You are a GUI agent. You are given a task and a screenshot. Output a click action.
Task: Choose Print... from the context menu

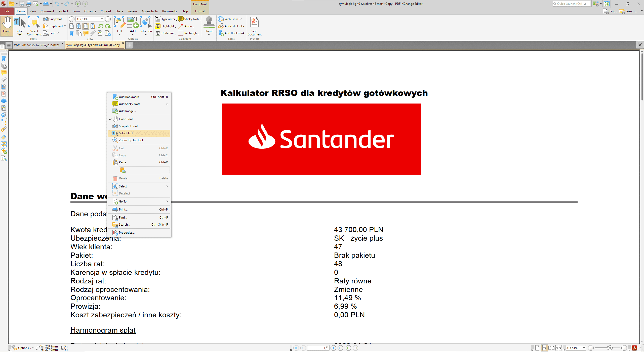coord(123,209)
